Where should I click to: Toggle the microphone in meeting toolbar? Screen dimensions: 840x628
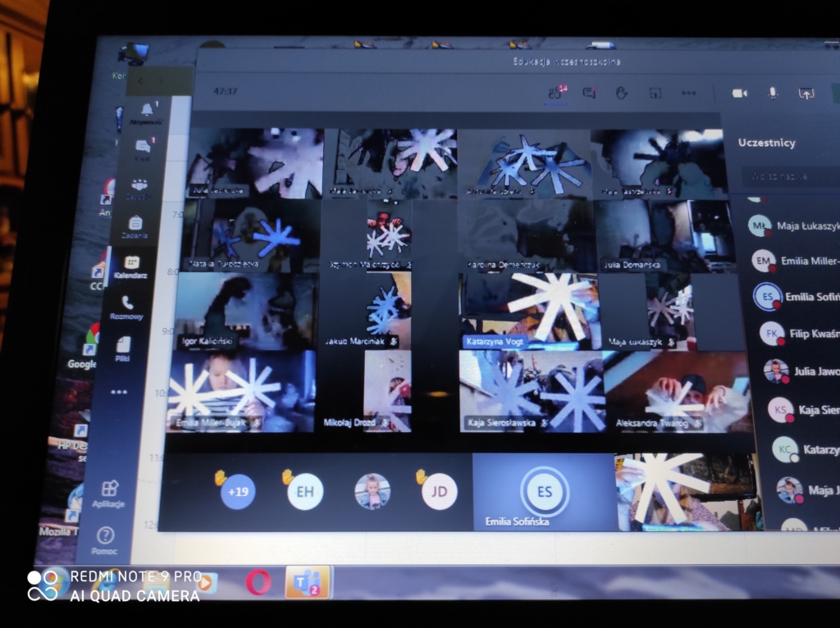tap(773, 93)
